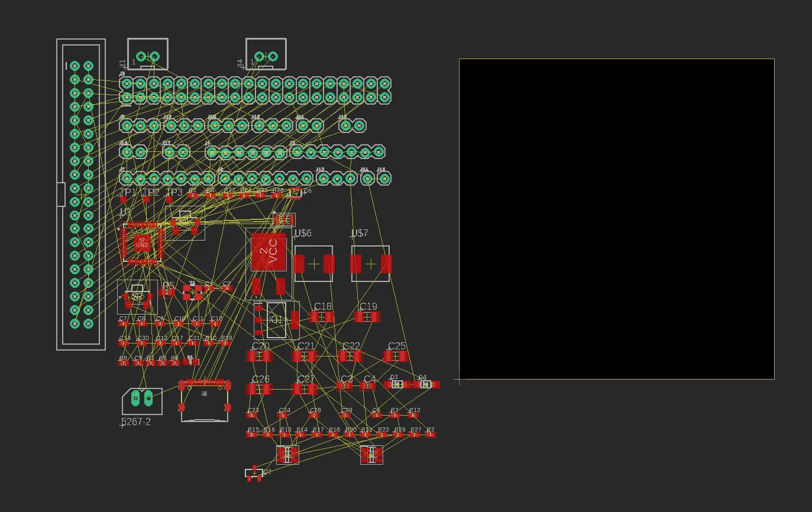Select diode D3
The width and height of the screenshot is (812, 512).
[397, 384]
